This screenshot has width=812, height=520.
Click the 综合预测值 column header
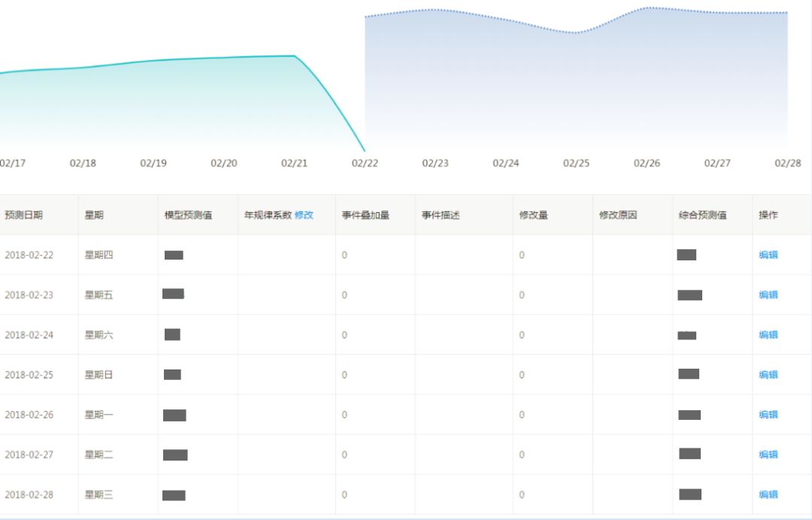tap(702, 215)
